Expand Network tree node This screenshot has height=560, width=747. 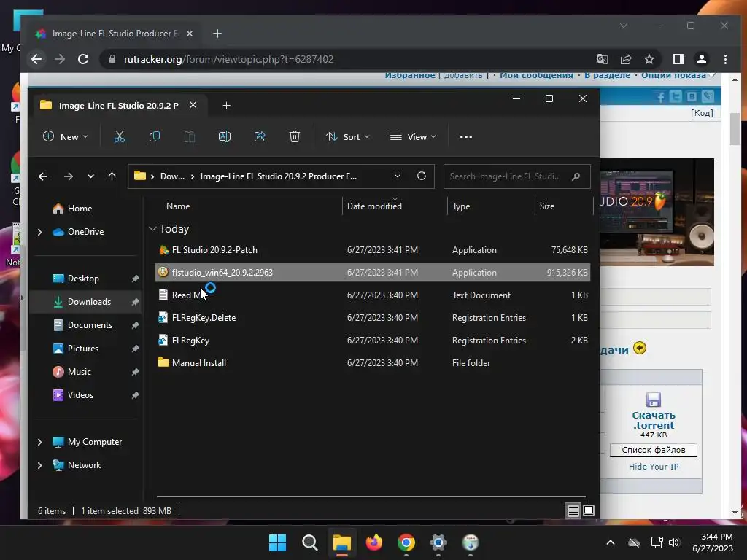(x=39, y=465)
